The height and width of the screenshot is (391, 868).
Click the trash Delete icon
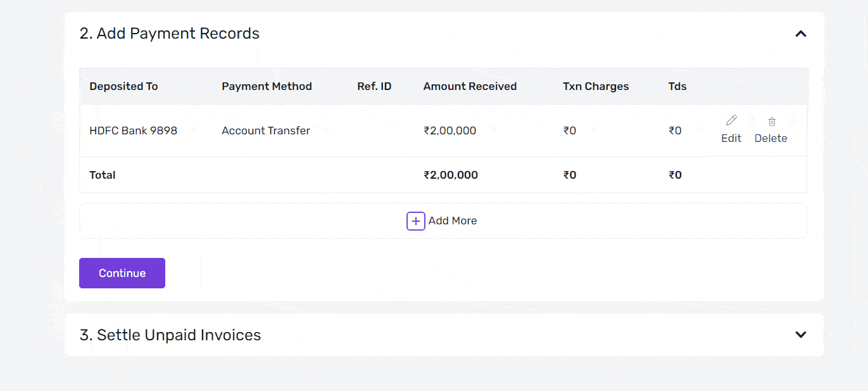coord(772,121)
